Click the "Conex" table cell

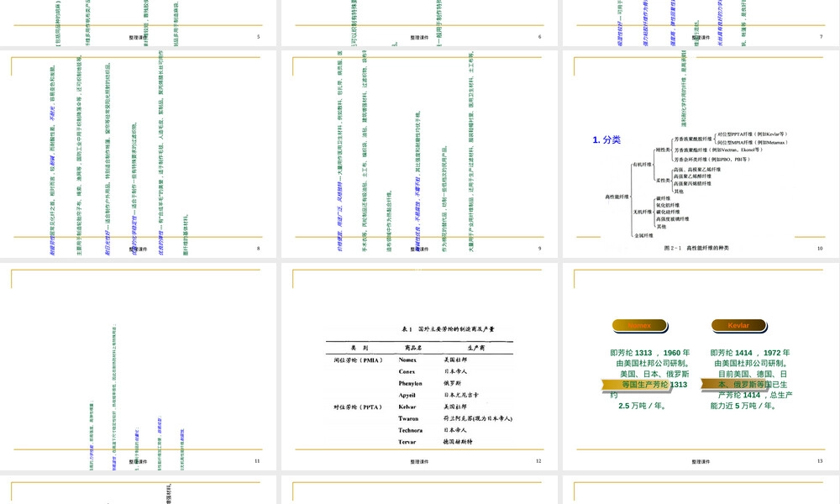407,372
